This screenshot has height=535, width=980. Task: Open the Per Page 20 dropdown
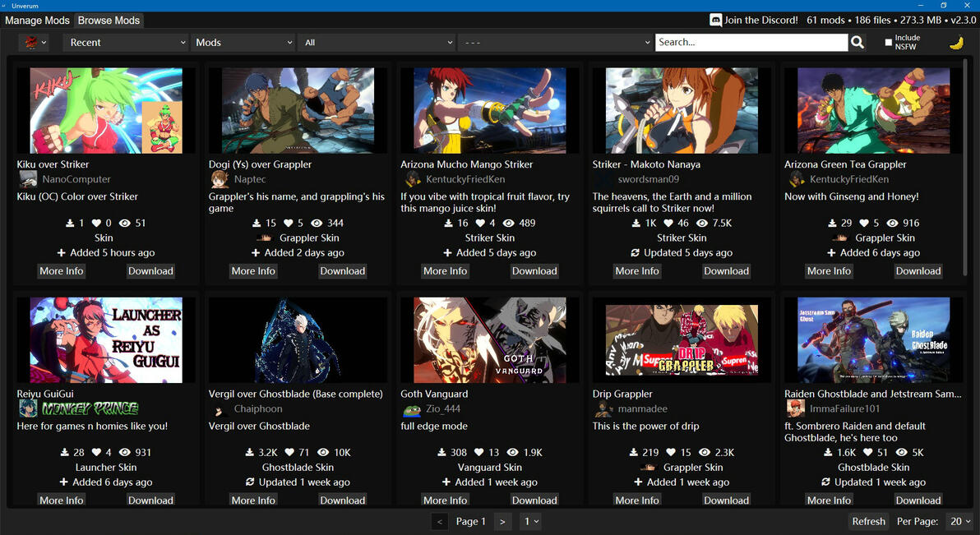click(960, 521)
